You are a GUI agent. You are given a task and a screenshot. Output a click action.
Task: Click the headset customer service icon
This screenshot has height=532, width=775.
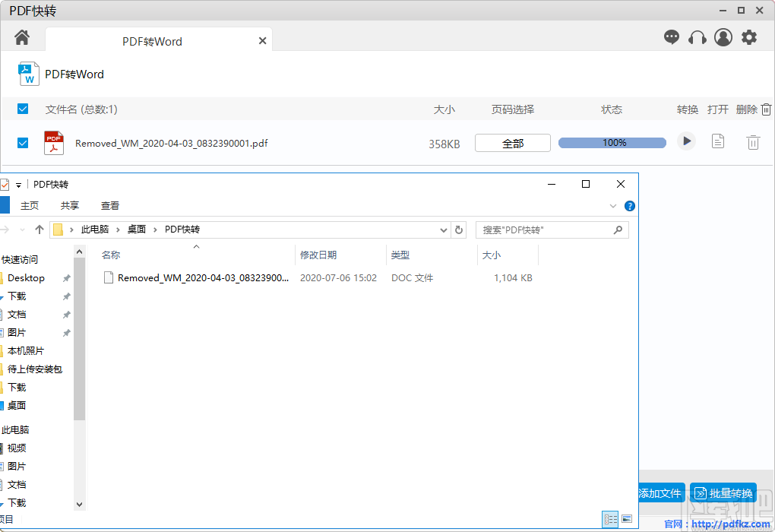697,36
